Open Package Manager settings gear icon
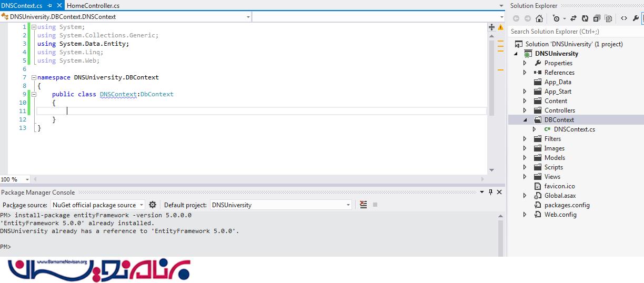 tap(153, 205)
